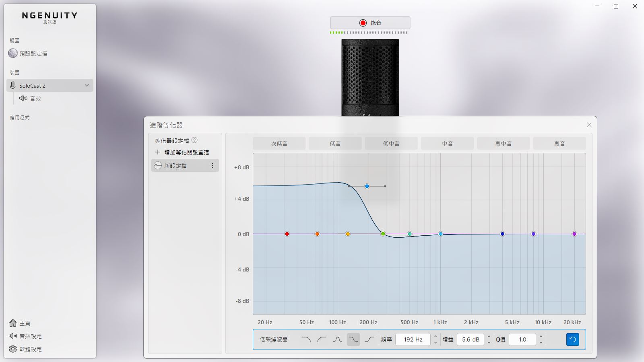This screenshot has width=644, height=362.
Task: Click the 主頁 home icon
Action: pyautogui.click(x=13, y=323)
